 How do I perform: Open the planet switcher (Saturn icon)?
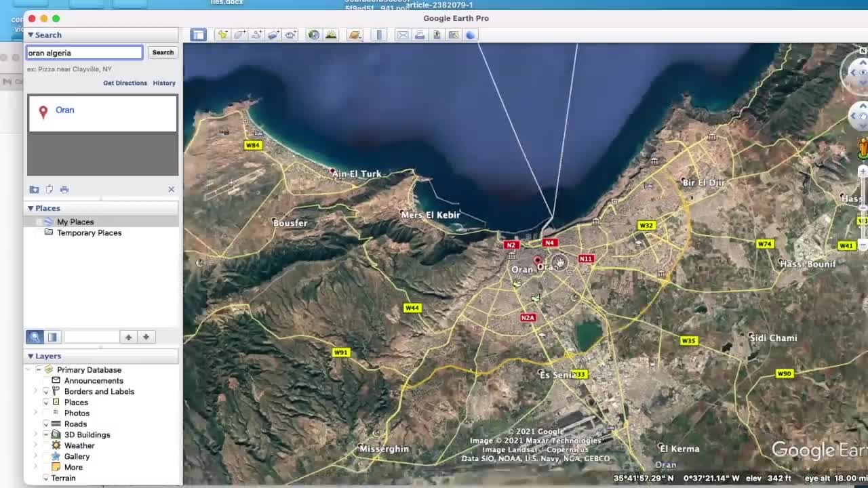[355, 35]
